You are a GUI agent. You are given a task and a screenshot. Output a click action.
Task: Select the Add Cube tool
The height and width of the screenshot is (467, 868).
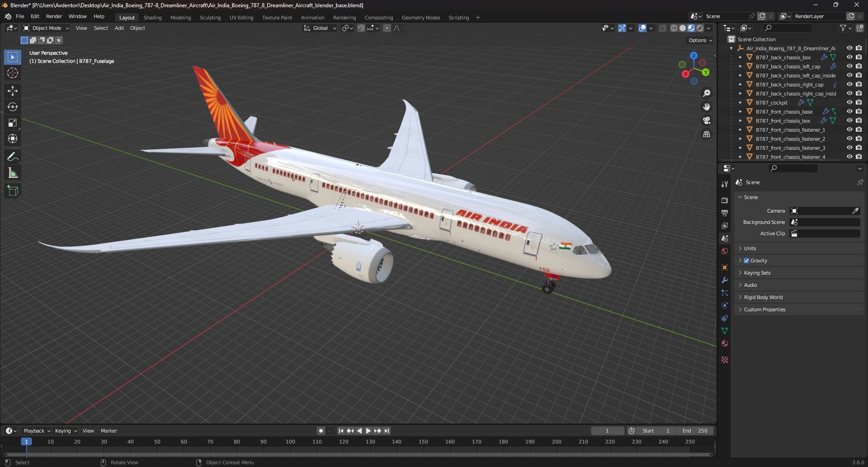coord(13,191)
